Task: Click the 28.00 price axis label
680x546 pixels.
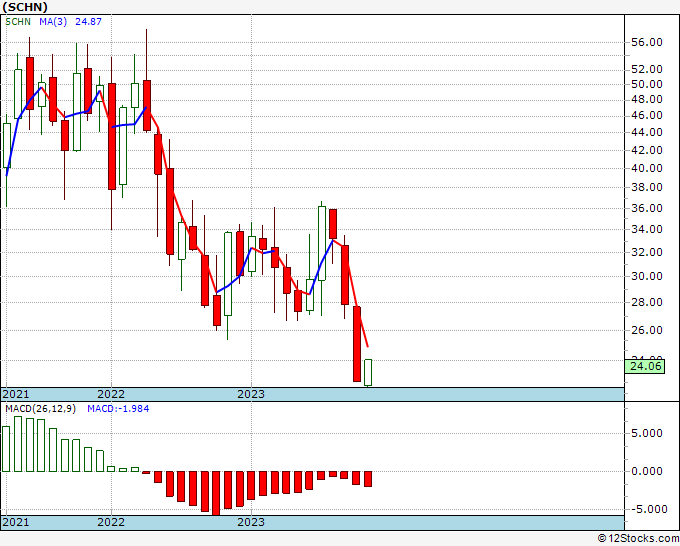Action: 647,302
